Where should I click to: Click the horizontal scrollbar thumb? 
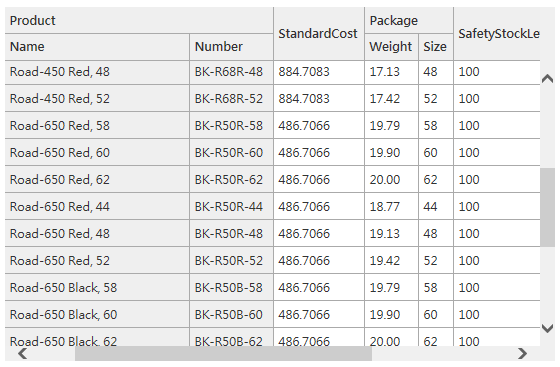(223, 353)
